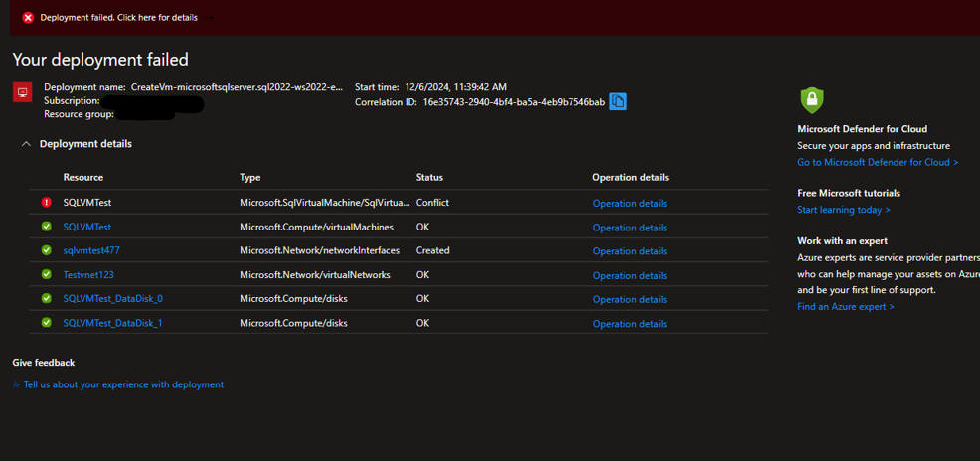The width and height of the screenshot is (980, 461).
Task: Click the Resource column header
Action: pos(83,178)
